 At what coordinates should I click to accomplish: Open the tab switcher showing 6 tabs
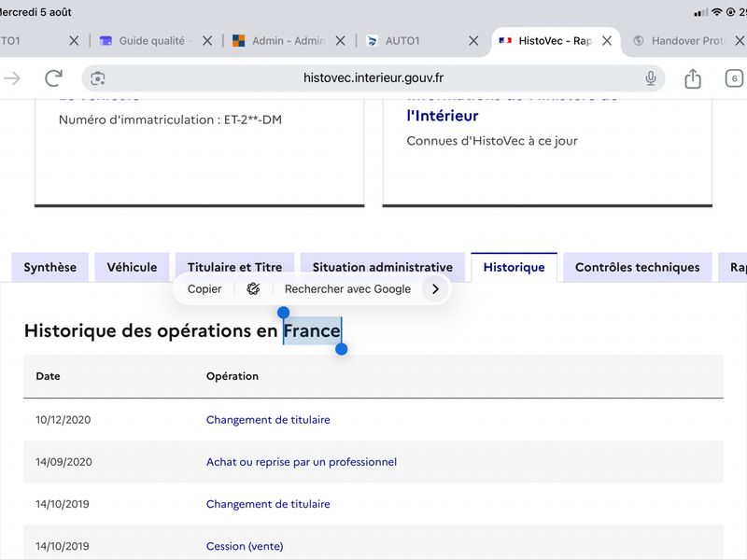(734, 78)
